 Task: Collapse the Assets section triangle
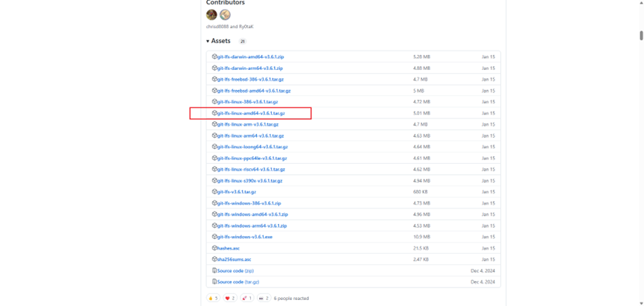(x=208, y=42)
